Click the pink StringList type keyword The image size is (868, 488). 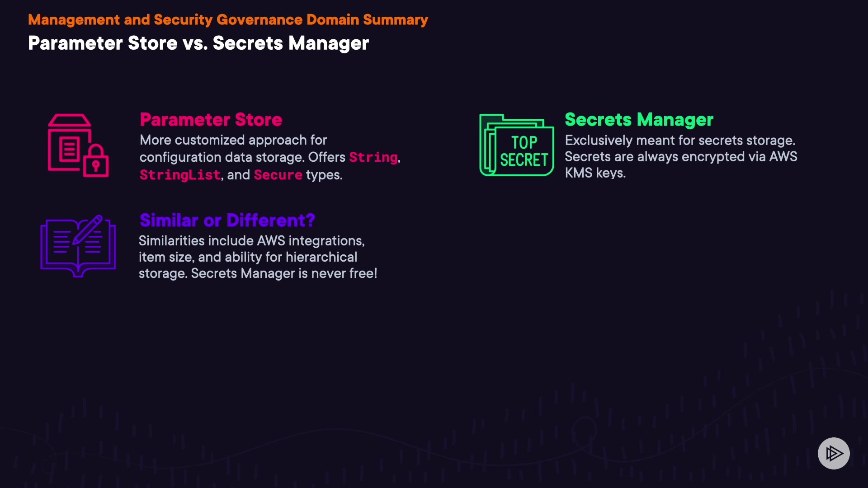click(180, 175)
